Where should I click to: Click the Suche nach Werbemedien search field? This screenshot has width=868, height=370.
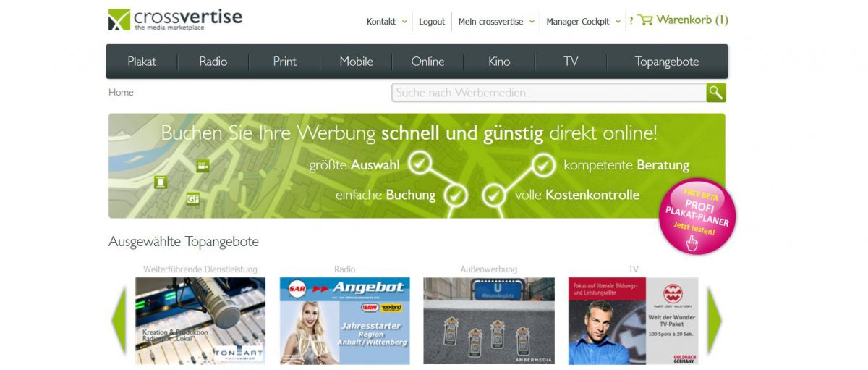coord(549,93)
